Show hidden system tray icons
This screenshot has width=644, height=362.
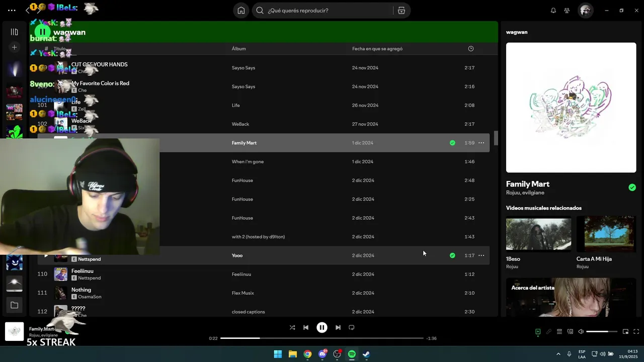pyautogui.click(x=558, y=354)
